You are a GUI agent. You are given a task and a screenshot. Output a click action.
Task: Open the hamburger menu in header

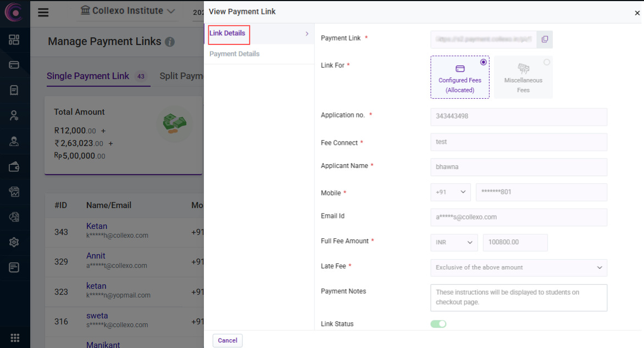click(43, 13)
